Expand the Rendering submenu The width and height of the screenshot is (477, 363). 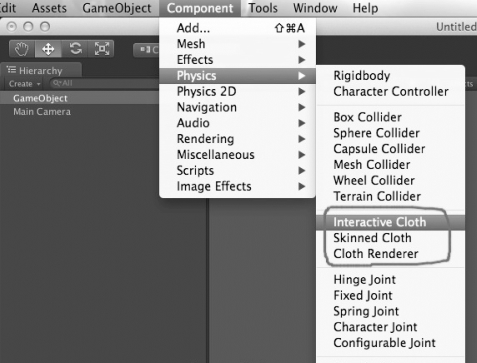pyautogui.click(x=237, y=139)
